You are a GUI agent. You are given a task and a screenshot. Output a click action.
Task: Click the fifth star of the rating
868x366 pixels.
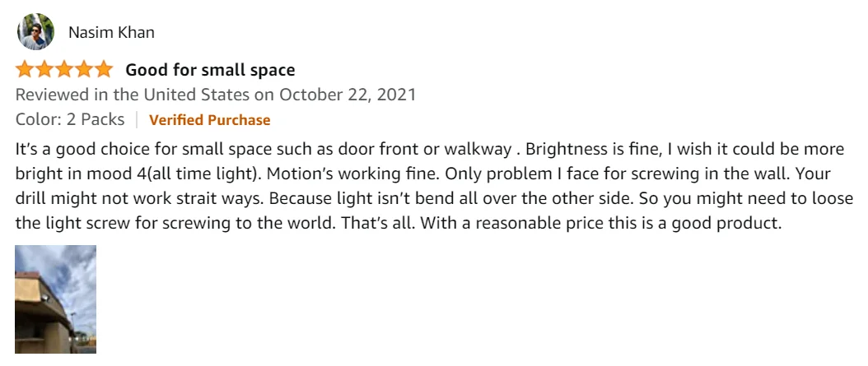(x=104, y=69)
